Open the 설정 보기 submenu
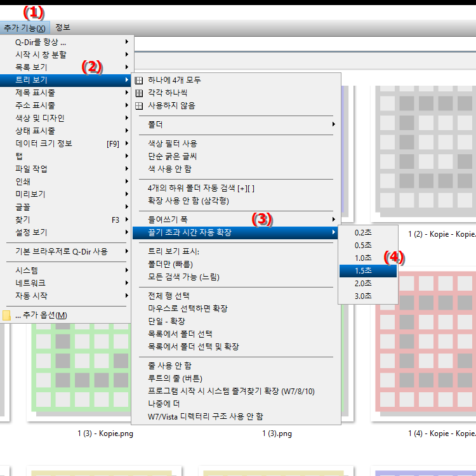The image size is (476, 476). pyautogui.click(x=65, y=232)
